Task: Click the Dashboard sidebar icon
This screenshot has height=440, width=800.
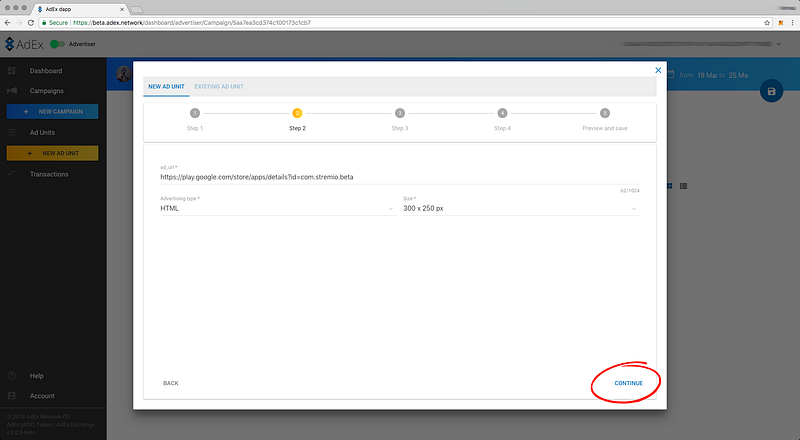Action: [x=12, y=71]
